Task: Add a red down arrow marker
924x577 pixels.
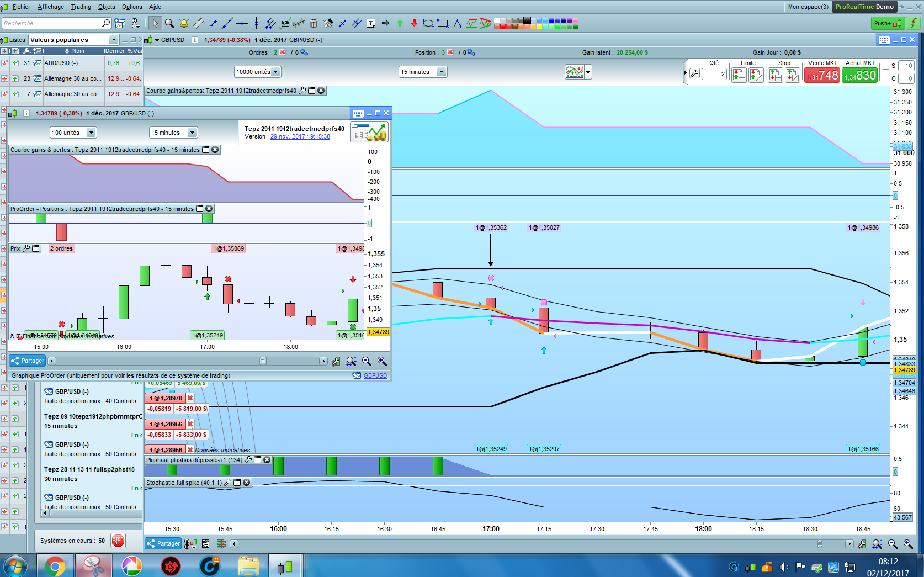Action: (x=414, y=23)
